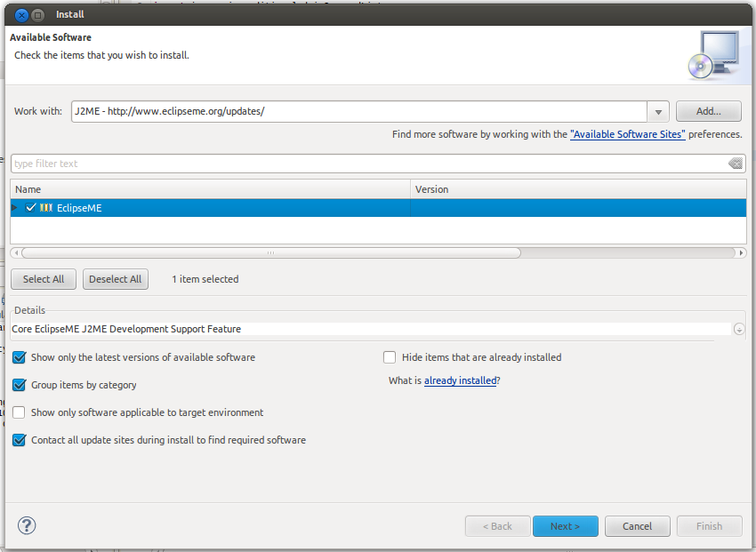This screenshot has width=756, height=552.
Task: Proceed with the Next button
Action: pos(565,526)
